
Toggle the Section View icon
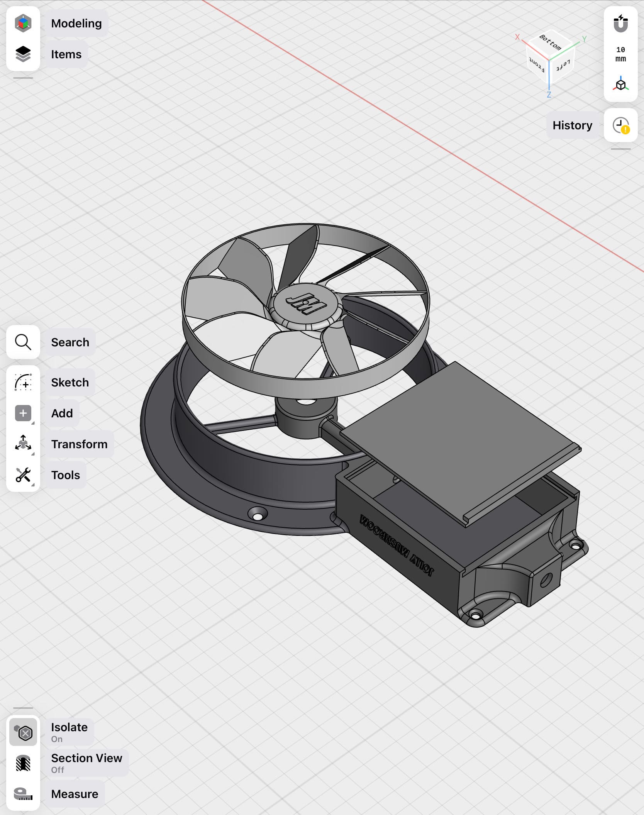coord(23,763)
